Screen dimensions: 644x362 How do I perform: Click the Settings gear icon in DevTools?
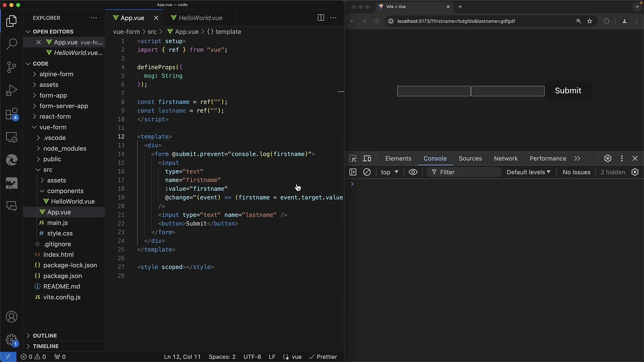click(x=608, y=158)
